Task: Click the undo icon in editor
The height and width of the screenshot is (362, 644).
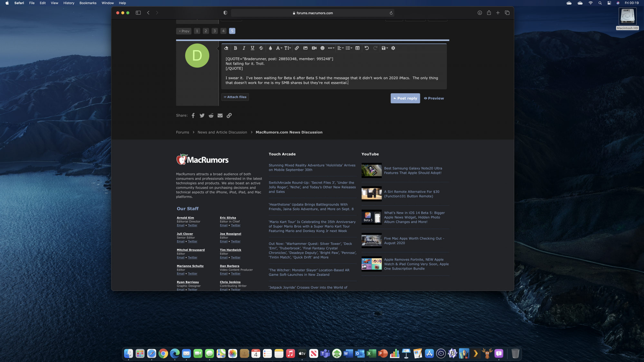Action: pos(366,48)
